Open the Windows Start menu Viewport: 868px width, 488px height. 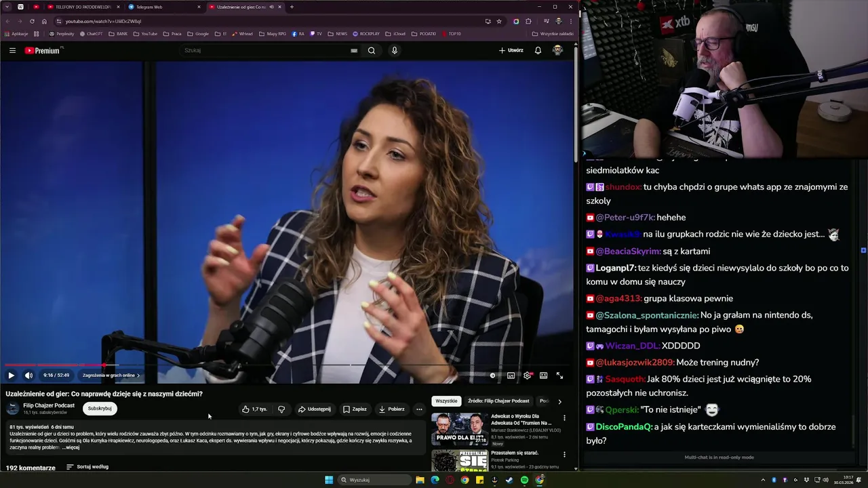tap(329, 480)
